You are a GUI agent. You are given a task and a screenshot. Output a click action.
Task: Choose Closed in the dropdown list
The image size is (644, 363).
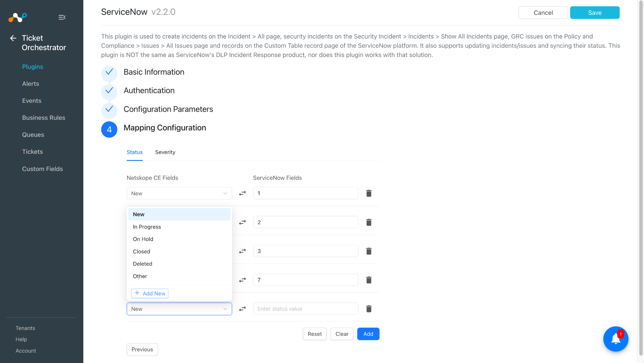click(x=179, y=251)
